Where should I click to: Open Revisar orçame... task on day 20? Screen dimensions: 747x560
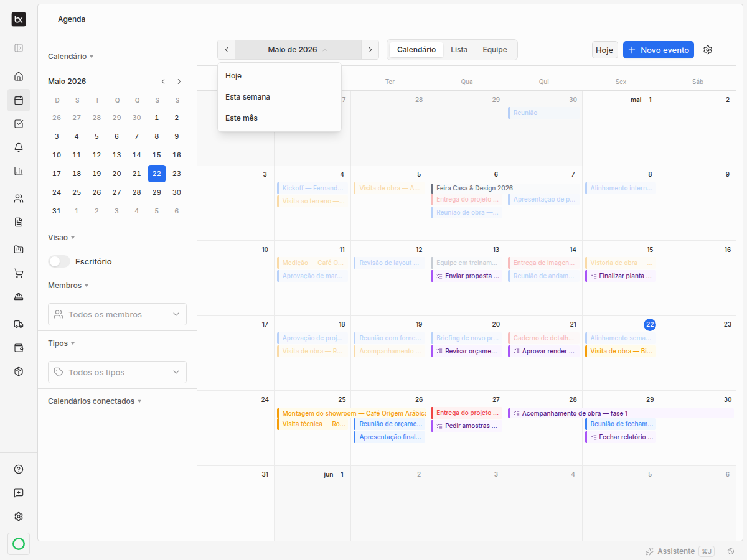(x=466, y=351)
